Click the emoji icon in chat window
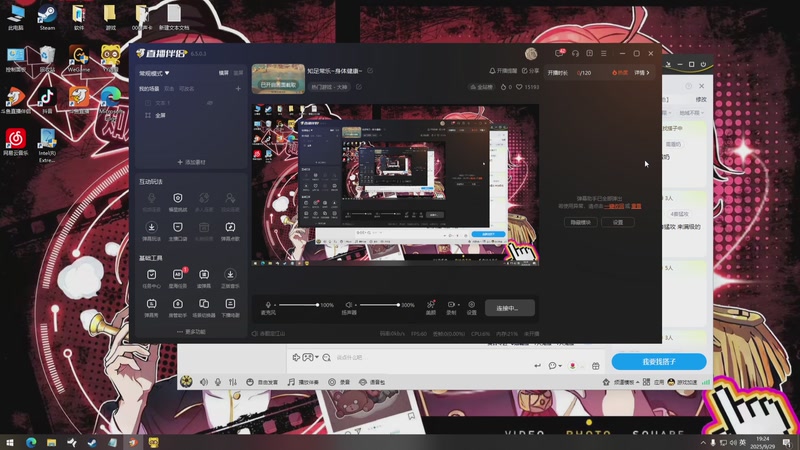 [x=552, y=366]
